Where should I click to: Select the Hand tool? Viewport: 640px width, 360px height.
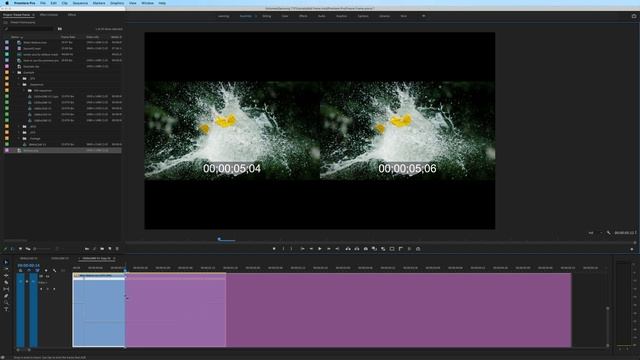click(x=6, y=302)
